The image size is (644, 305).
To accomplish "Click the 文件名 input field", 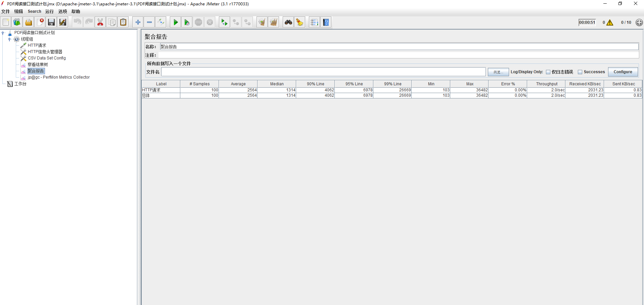I will (323, 72).
